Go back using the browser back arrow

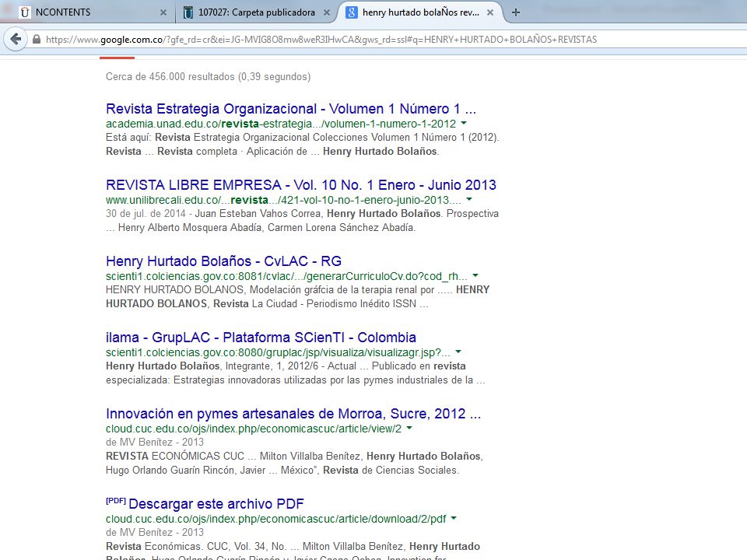tap(16, 39)
